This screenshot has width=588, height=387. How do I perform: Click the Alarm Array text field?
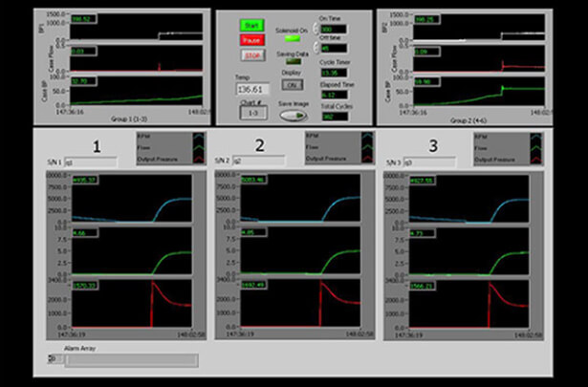(132, 360)
